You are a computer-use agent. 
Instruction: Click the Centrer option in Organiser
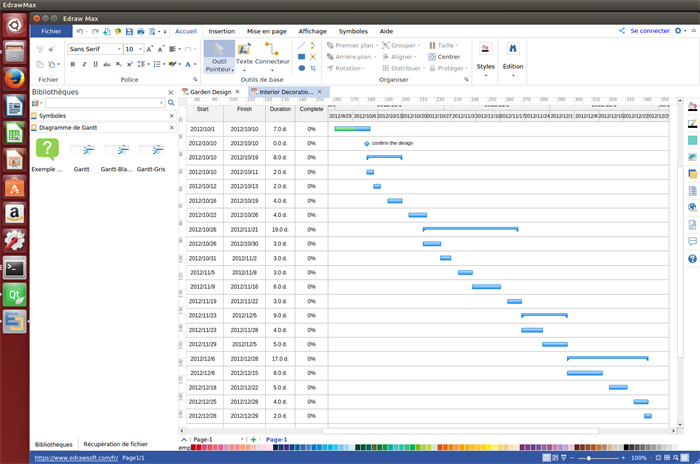(x=443, y=57)
